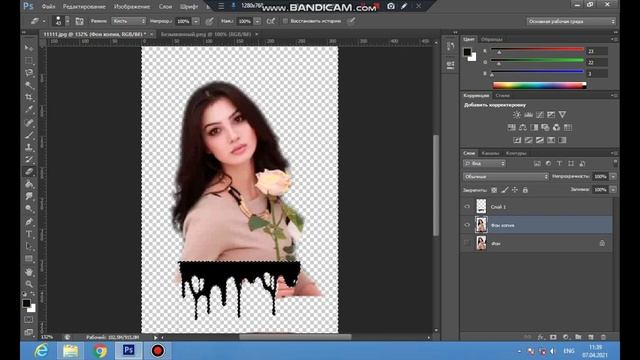The height and width of the screenshot is (360, 640).
Task: Add layer mask icon
Action: click(553, 337)
